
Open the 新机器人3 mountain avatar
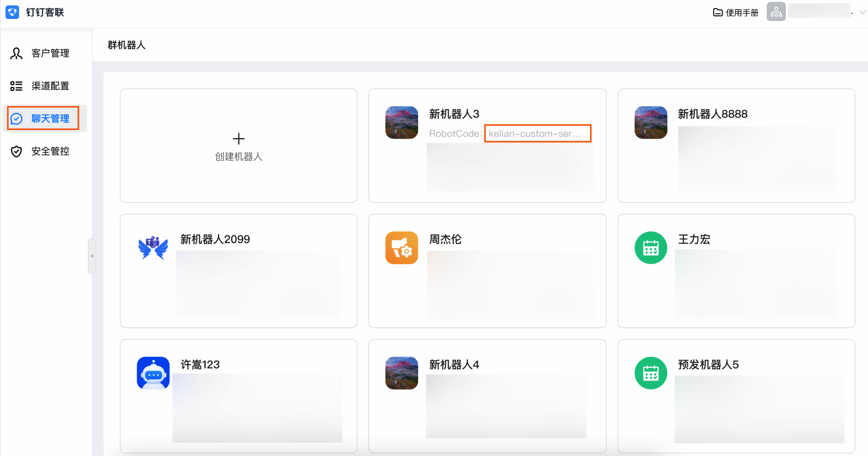[x=402, y=123]
